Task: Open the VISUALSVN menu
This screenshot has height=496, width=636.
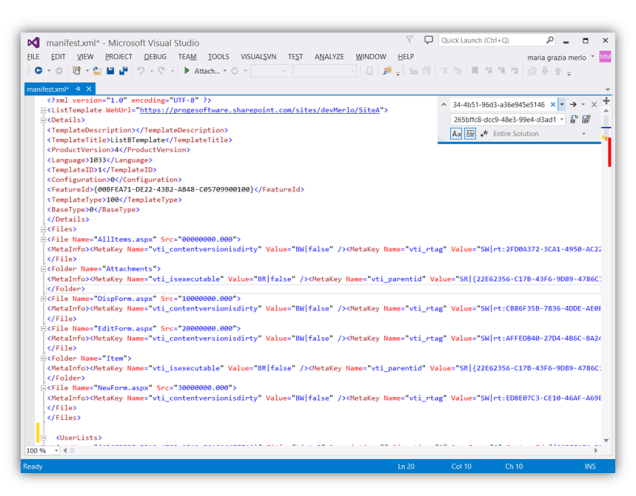Action: (258, 57)
